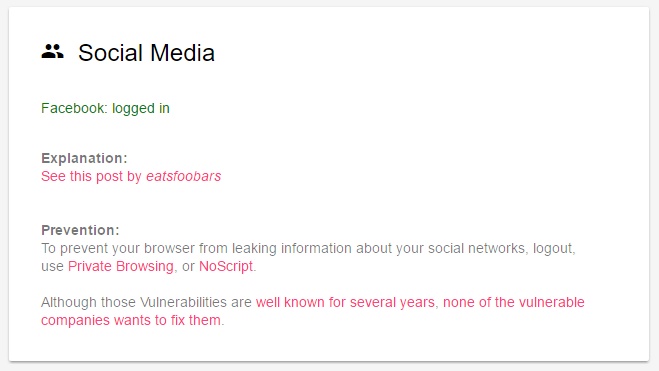Click the people icon beside Social Media
659x371 pixels.
pyautogui.click(x=53, y=52)
